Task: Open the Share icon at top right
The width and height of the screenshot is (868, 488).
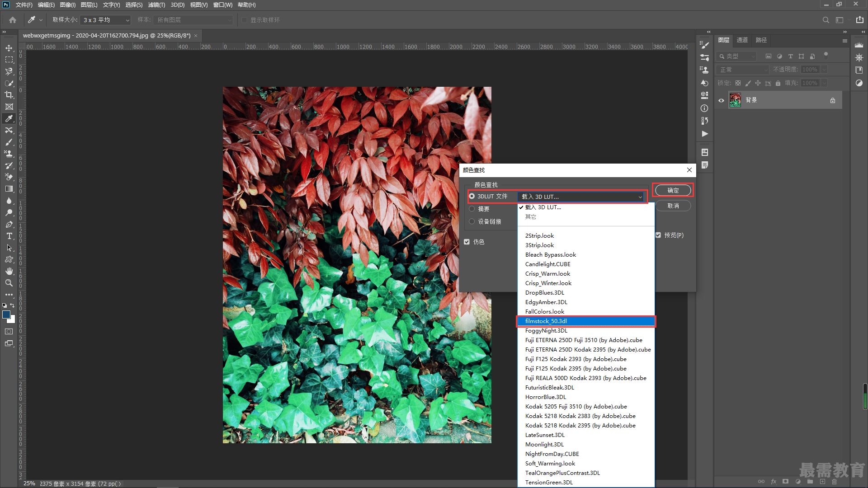Action: click(859, 20)
